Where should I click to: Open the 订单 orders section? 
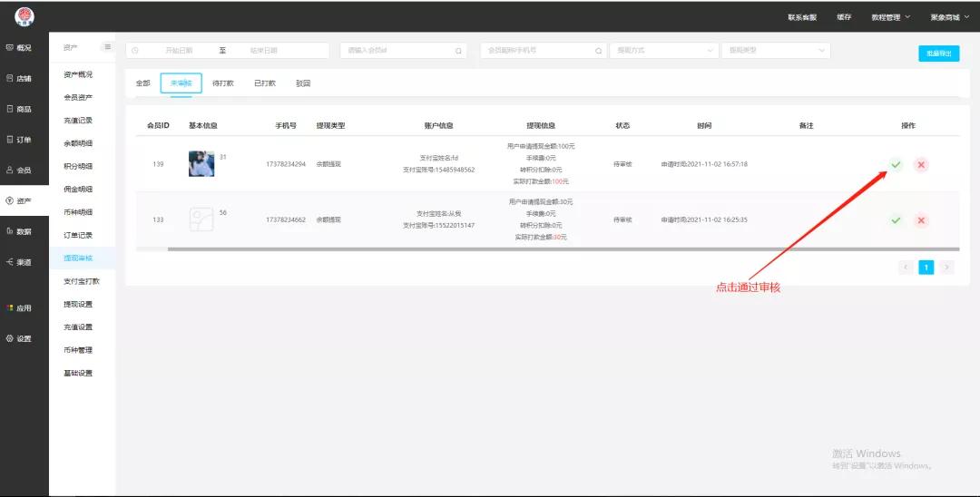pyautogui.click(x=24, y=140)
